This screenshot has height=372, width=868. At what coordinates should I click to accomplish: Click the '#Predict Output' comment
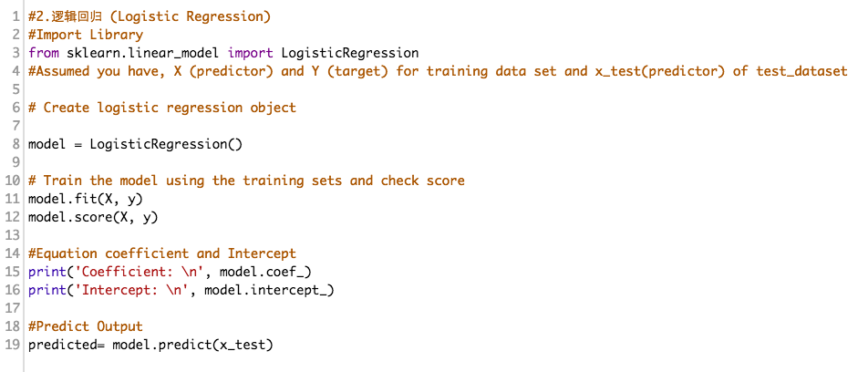(x=86, y=326)
